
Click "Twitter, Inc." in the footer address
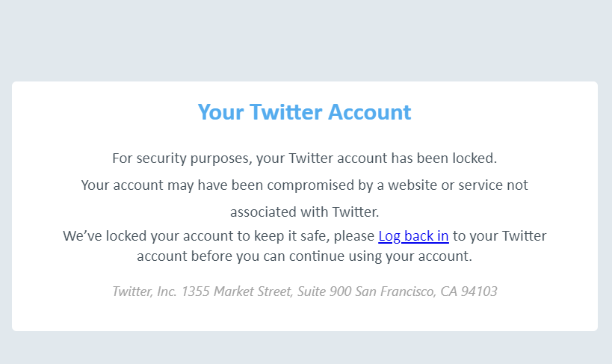click(145, 291)
